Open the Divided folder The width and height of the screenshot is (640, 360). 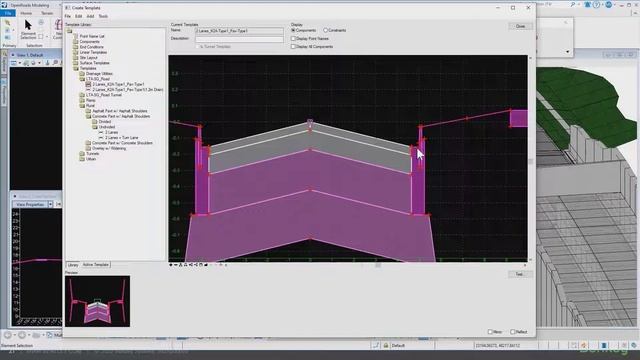pos(104,122)
